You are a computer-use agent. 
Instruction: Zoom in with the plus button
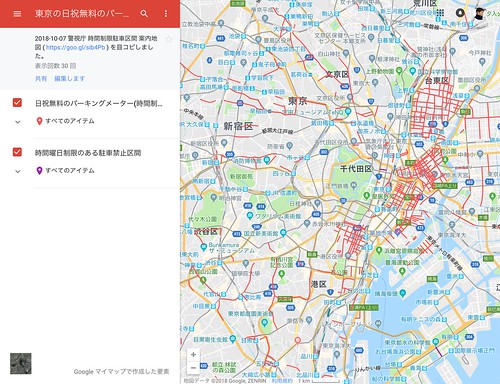point(193,355)
